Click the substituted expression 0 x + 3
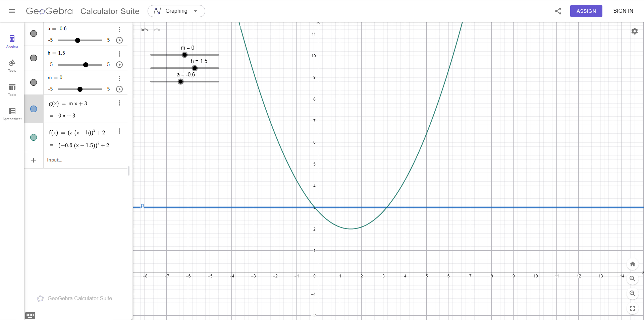Image resolution: width=644 pixels, height=320 pixels. point(67,116)
